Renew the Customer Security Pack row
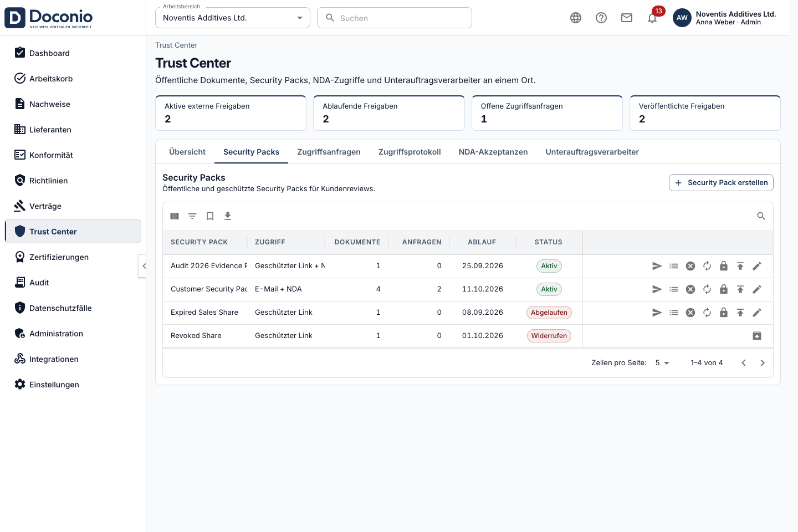 click(707, 289)
